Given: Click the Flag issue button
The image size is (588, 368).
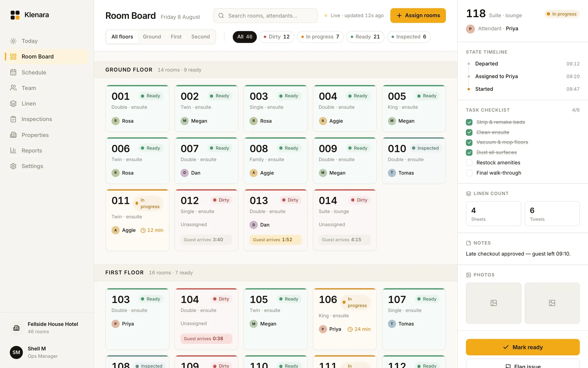Looking at the screenshot, I should point(523,364).
